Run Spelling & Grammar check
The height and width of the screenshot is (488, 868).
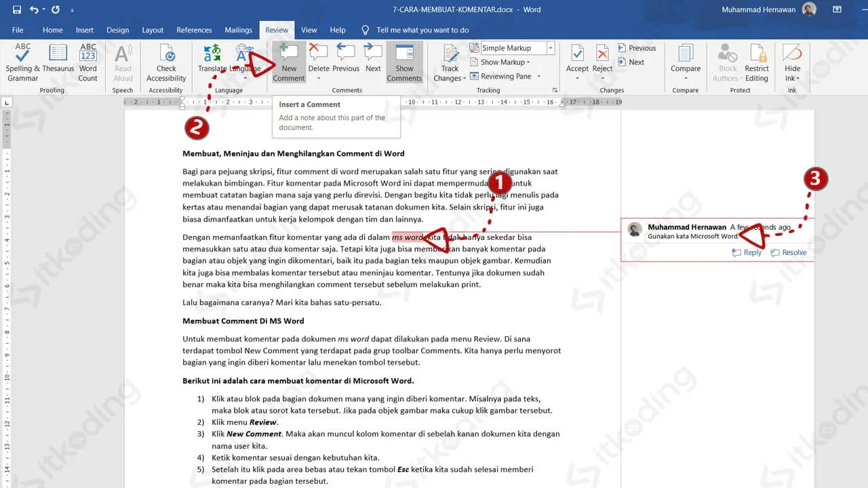tap(23, 62)
